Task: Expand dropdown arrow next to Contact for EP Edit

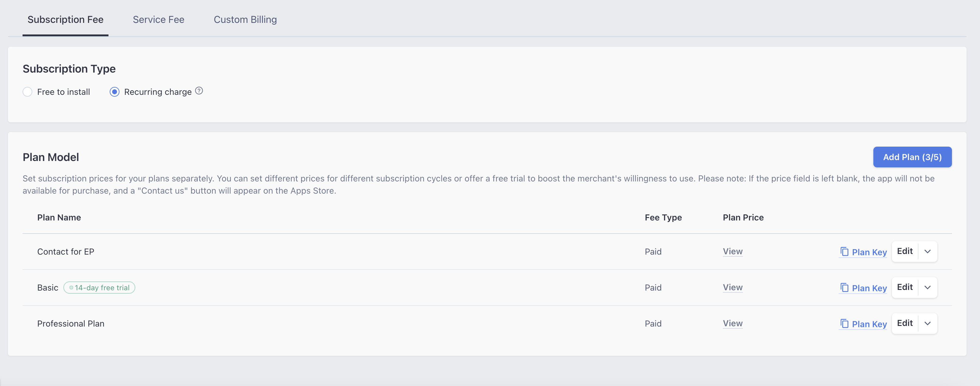Action: [x=927, y=252]
